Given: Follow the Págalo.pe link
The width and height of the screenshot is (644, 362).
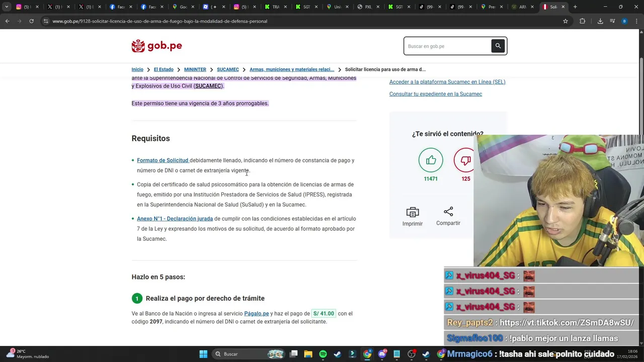Looking at the screenshot, I should click(x=257, y=314).
